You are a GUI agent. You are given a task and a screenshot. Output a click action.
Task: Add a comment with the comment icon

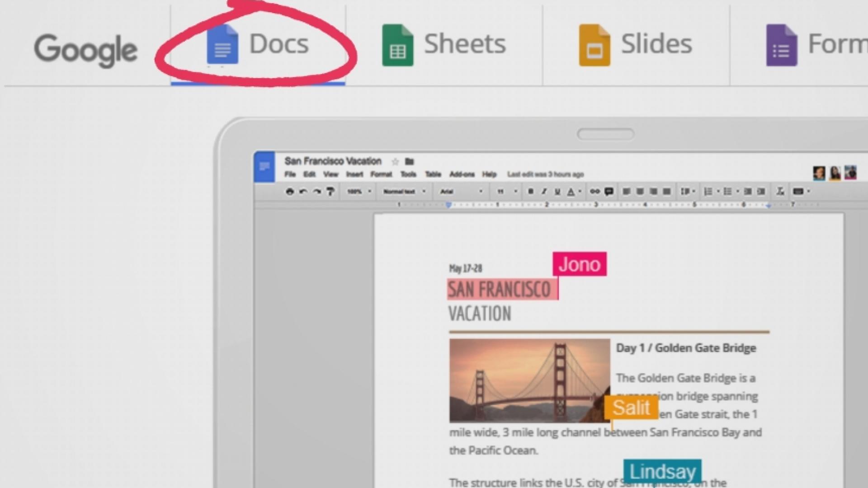click(x=609, y=191)
